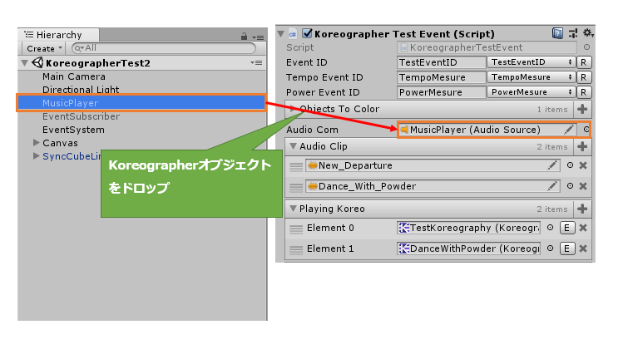633x364 pixels.
Task: Open the Tempo Event ID TempoMesure dropdown
Action: pyautogui.click(x=531, y=77)
